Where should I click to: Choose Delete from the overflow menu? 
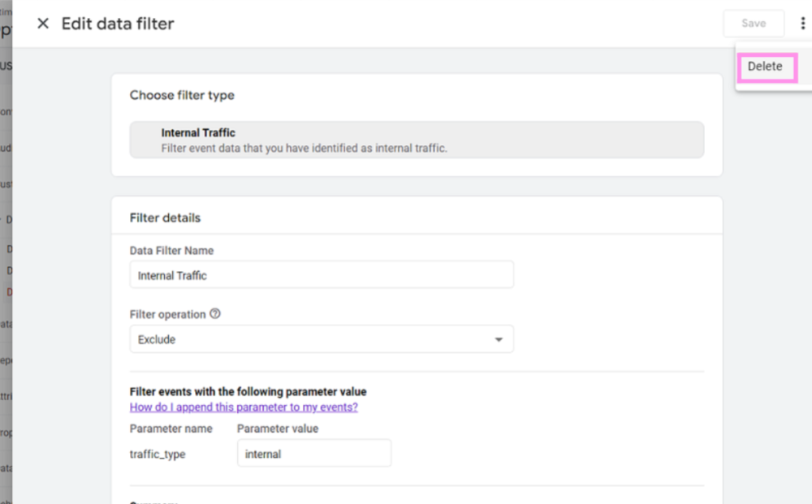(x=765, y=67)
